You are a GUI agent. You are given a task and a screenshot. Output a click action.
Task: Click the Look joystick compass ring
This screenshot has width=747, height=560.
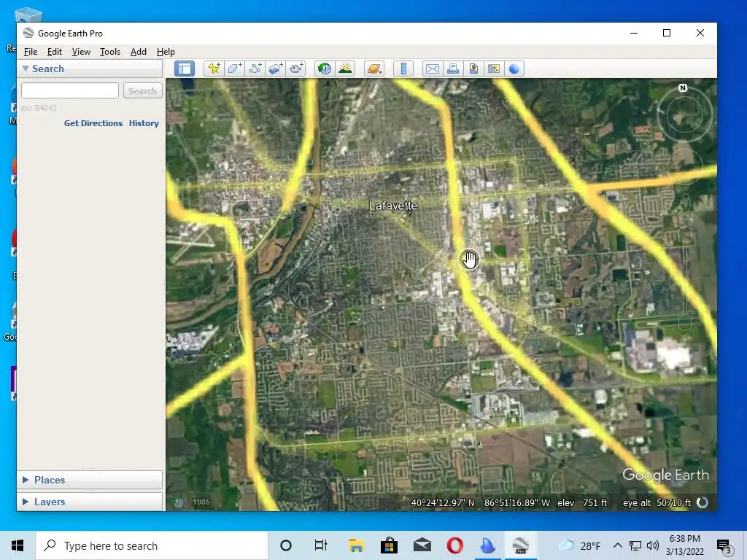click(684, 114)
